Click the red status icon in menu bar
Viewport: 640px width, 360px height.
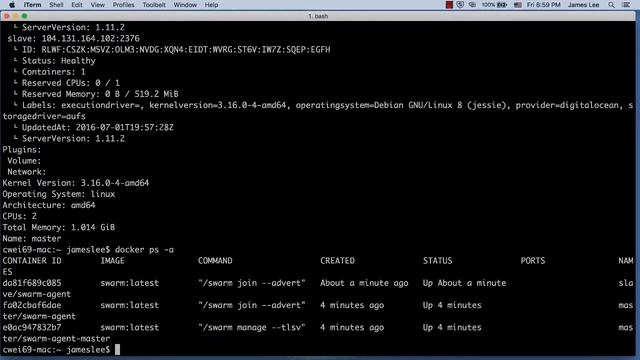pos(449,5)
